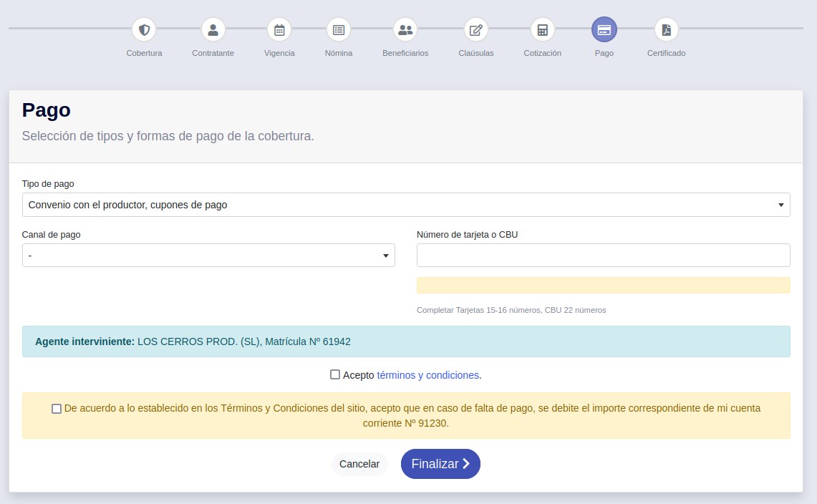Click the Cobertura shield step icon

pyautogui.click(x=144, y=29)
